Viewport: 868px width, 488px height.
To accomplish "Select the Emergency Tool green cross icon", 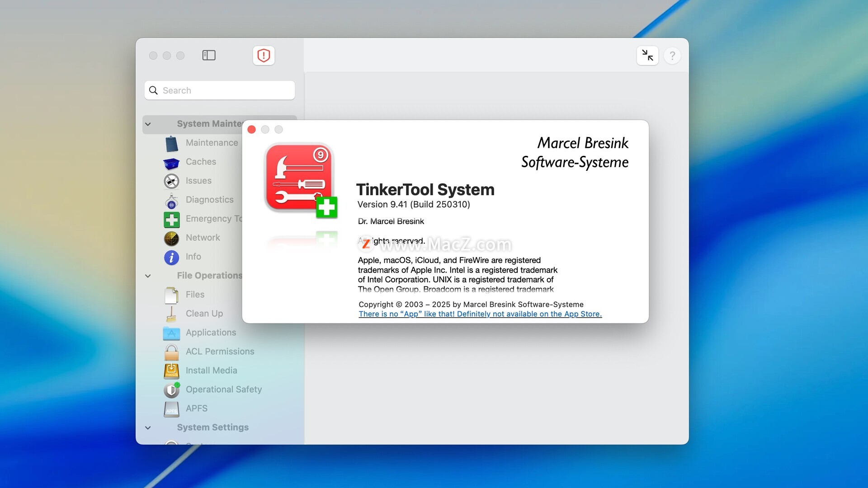I will (x=171, y=219).
